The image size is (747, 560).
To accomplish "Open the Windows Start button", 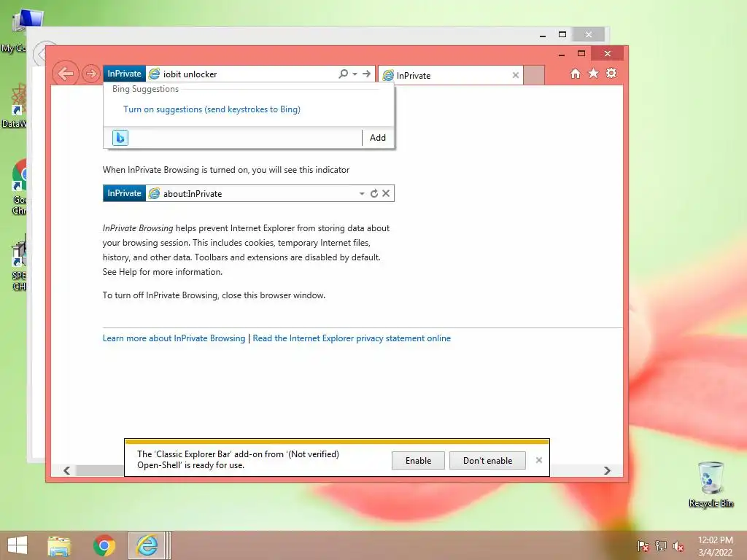I will [x=18, y=545].
